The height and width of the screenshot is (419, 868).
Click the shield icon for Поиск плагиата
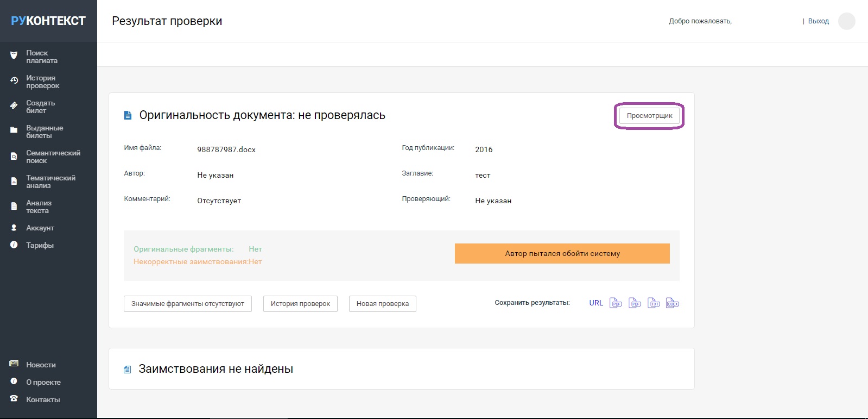(x=14, y=55)
